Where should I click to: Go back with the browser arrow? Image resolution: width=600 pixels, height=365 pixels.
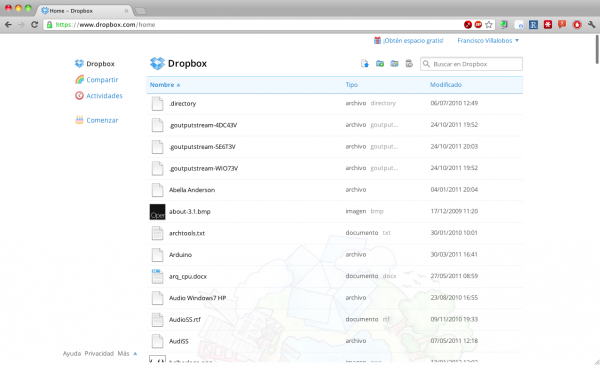coord(8,24)
